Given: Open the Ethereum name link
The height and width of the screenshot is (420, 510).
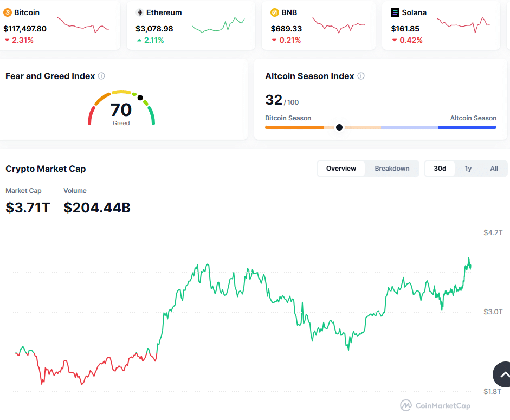Looking at the screenshot, I should coord(164,12).
